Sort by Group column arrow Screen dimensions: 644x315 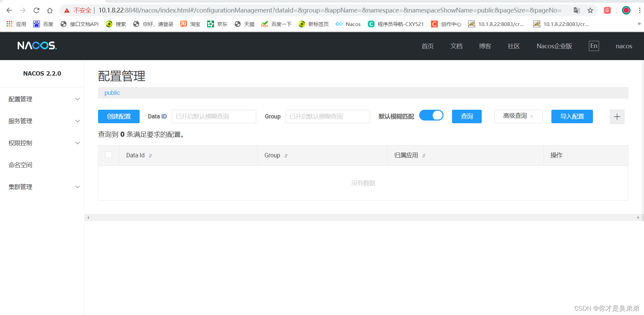[x=286, y=156]
